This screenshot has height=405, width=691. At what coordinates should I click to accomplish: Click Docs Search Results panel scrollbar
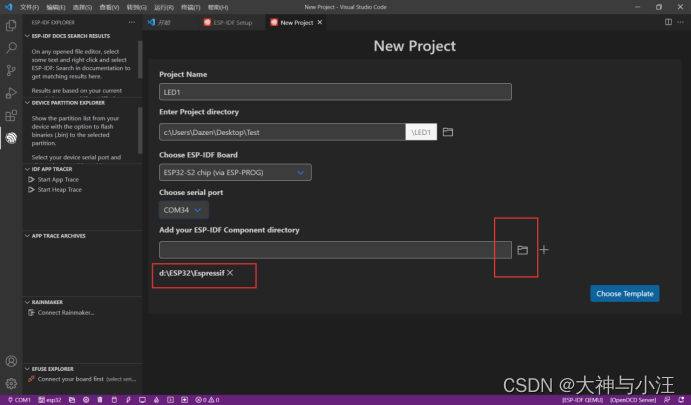[x=140, y=59]
